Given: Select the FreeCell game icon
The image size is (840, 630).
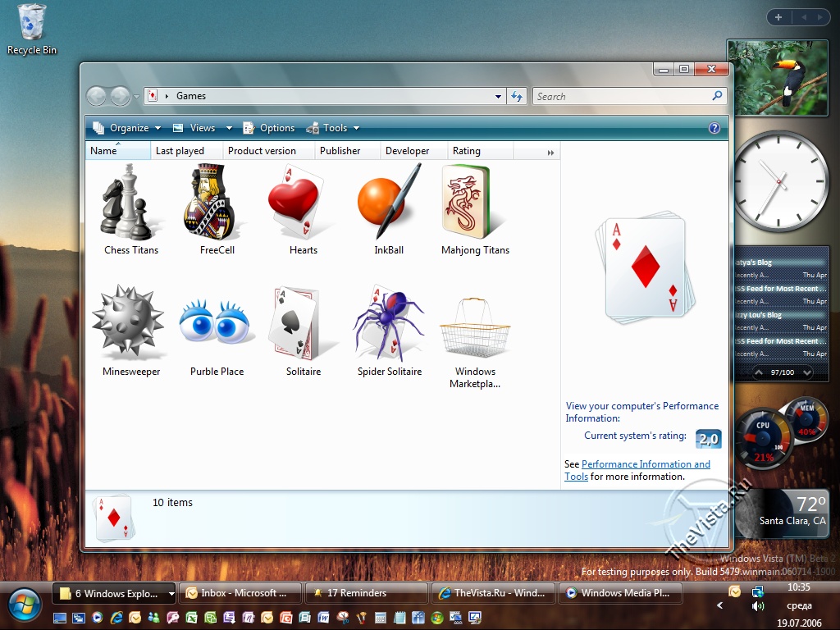Looking at the screenshot, I should (x=209, y=202).
